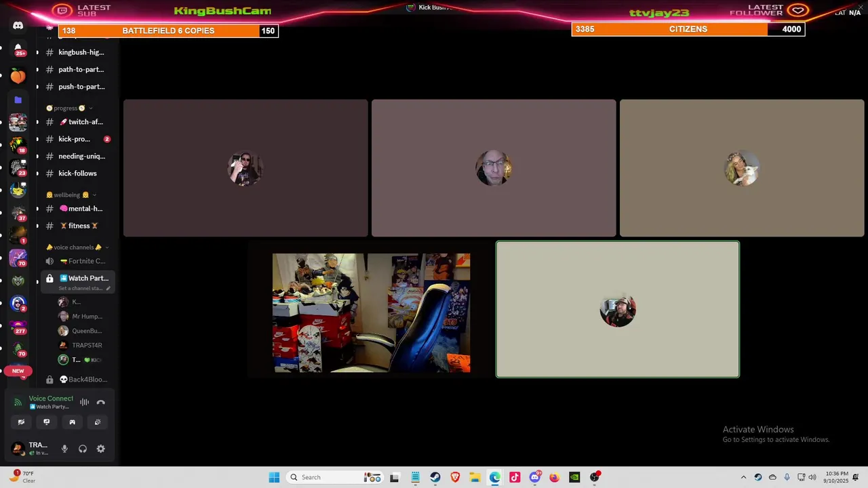Viewport: 868px width, 488px height.
Task: Focus the speaking user's green-outlined tile
Action: [618, 309]
